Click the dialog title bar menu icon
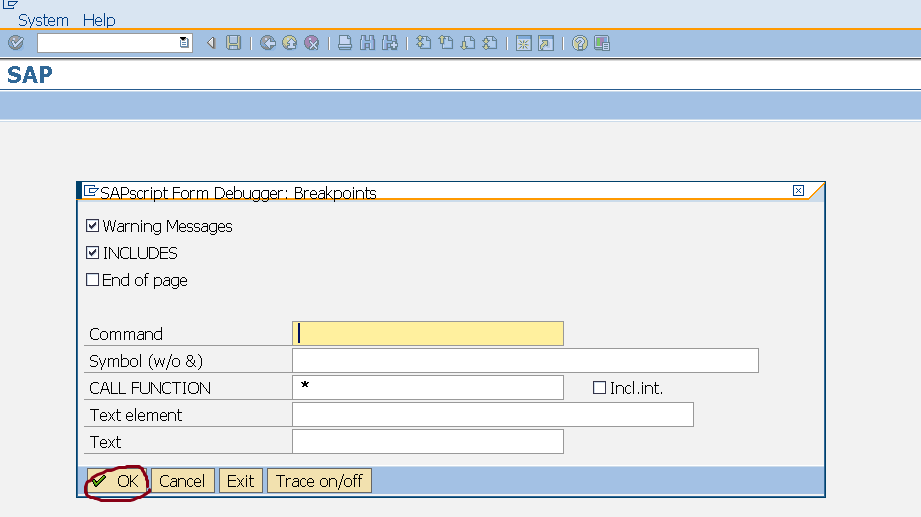 [x=90, y=191]
